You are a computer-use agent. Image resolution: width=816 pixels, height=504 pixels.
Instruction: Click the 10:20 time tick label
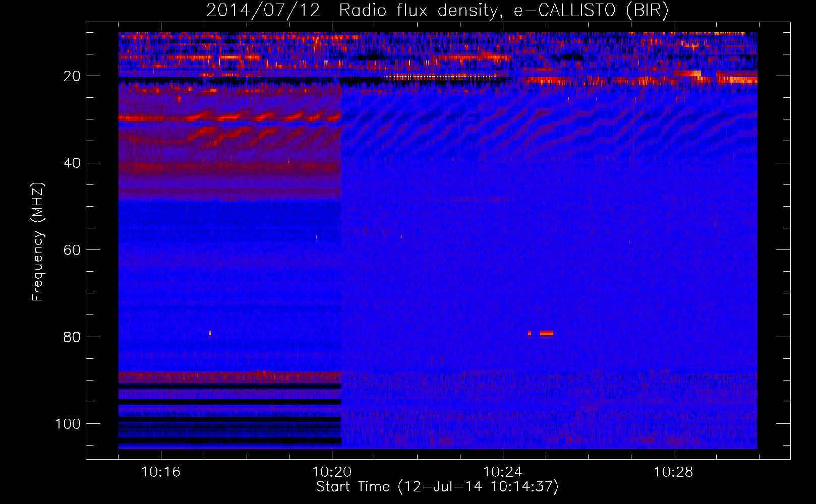[332, 472]
